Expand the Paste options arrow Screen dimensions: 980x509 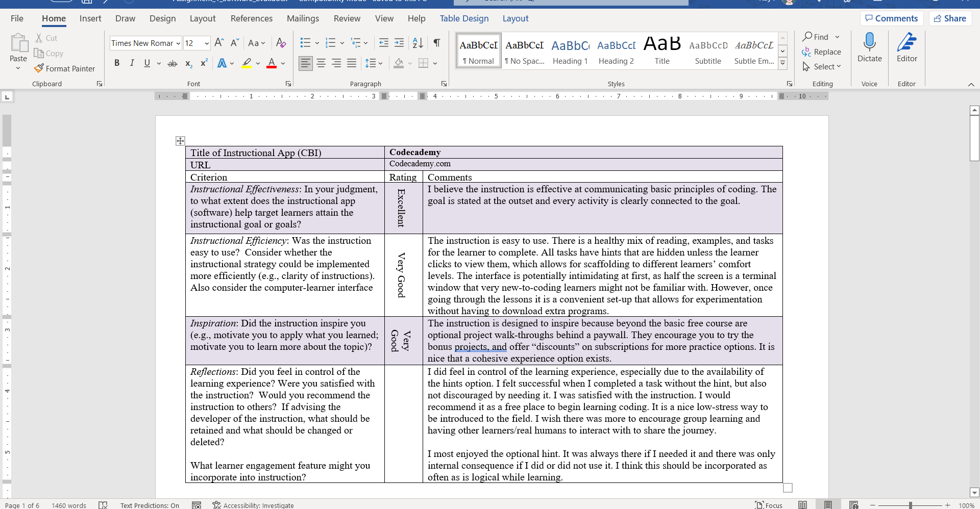pyautogui.click(x=18, y=68)
